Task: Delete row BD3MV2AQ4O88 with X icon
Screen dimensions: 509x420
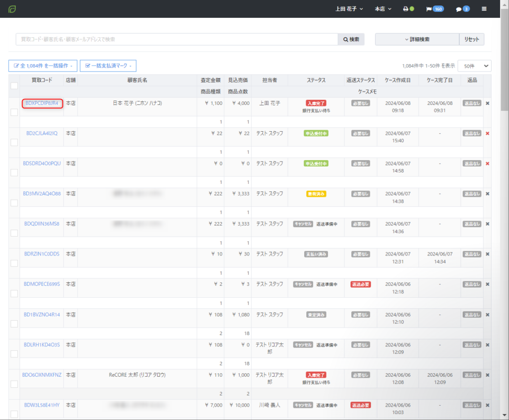Action: click(487, 194)
